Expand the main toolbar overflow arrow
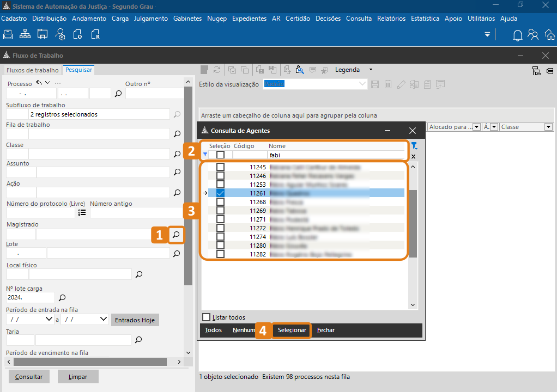The width and height of the screenshot is (557, 392). tap(487, 34)
